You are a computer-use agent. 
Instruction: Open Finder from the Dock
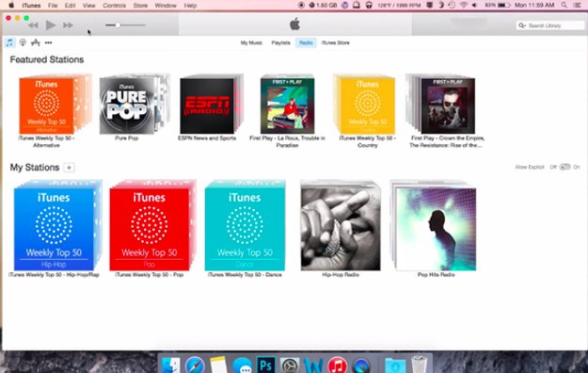click(x=170, y=365)
